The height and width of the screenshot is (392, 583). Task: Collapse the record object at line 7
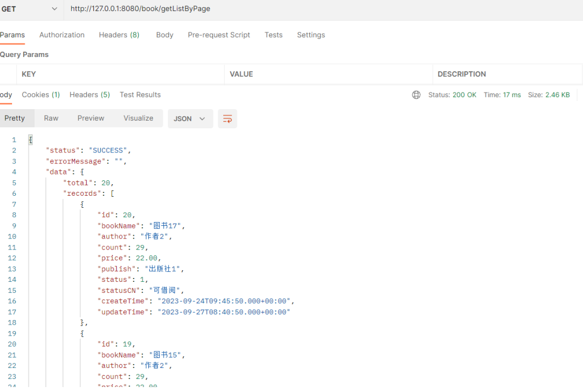click(82, 204)
